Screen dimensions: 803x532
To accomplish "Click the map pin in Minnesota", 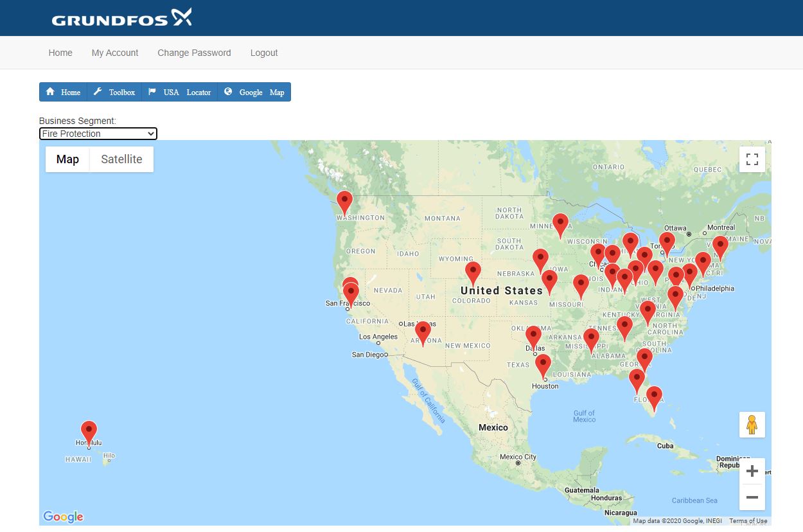I will (x=560, y=226).
